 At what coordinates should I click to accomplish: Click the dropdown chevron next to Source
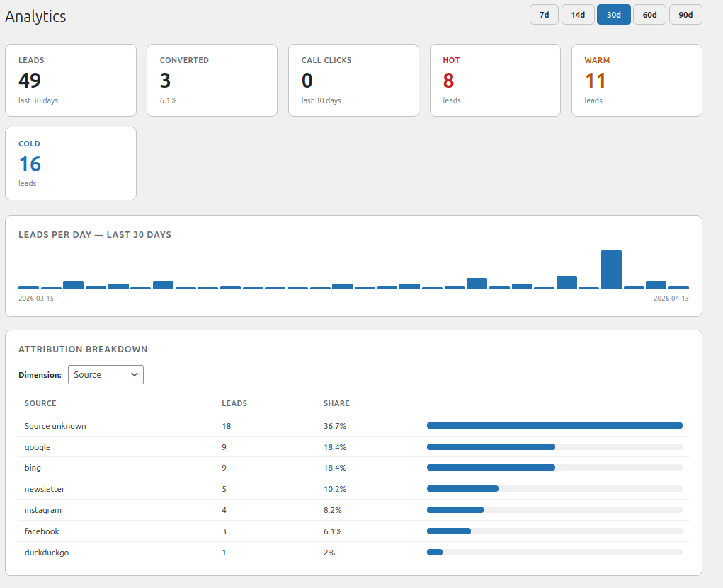coord(134,374)
